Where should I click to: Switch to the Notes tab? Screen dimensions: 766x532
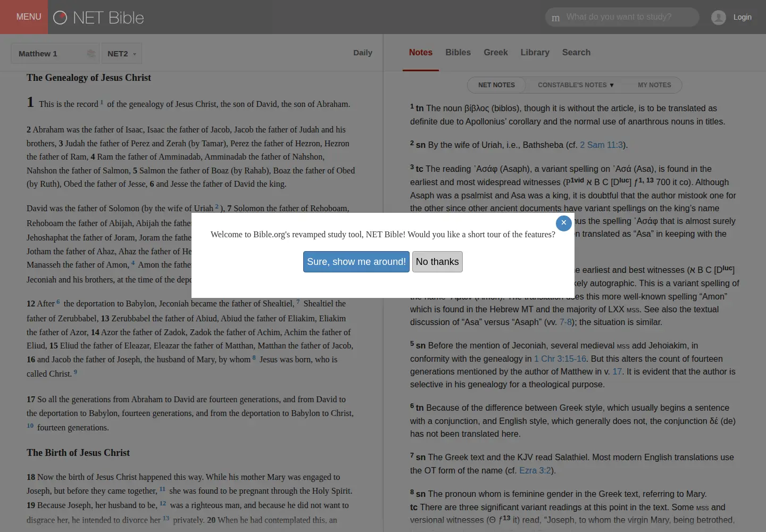pyautogui.click(x=421, y=52)
